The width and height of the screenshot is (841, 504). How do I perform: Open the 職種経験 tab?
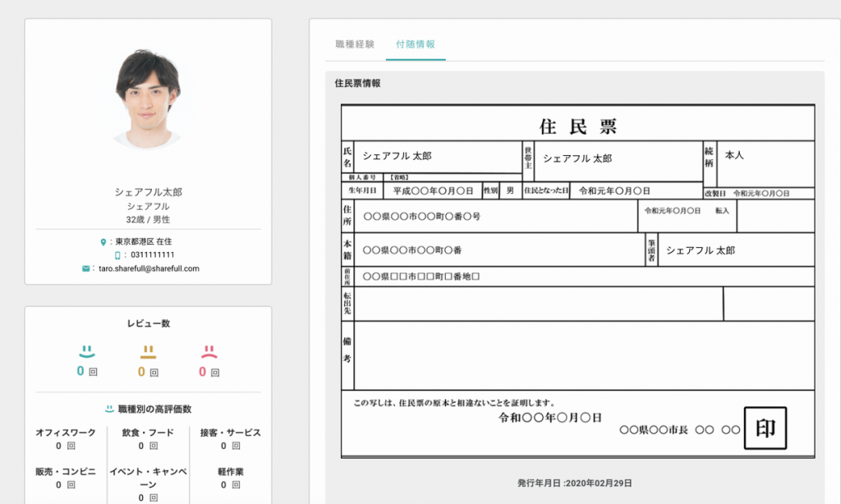[355, 44]
